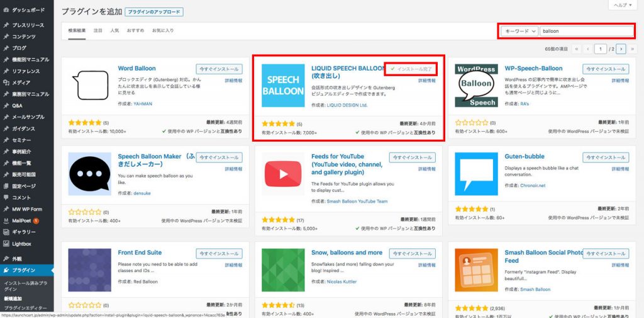644x318 pixels.
Task: Switch to the お気に入り tab
Action: [x=163, y=30]
